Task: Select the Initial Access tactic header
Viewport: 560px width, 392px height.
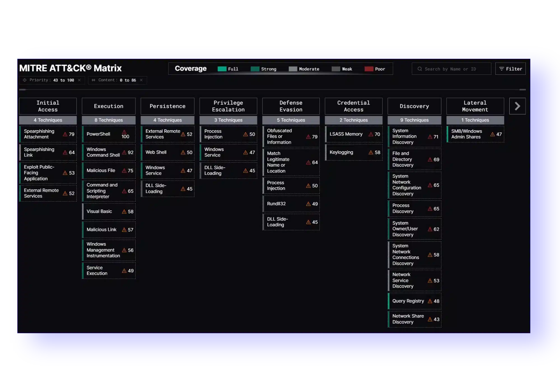Action: [48, 106]
